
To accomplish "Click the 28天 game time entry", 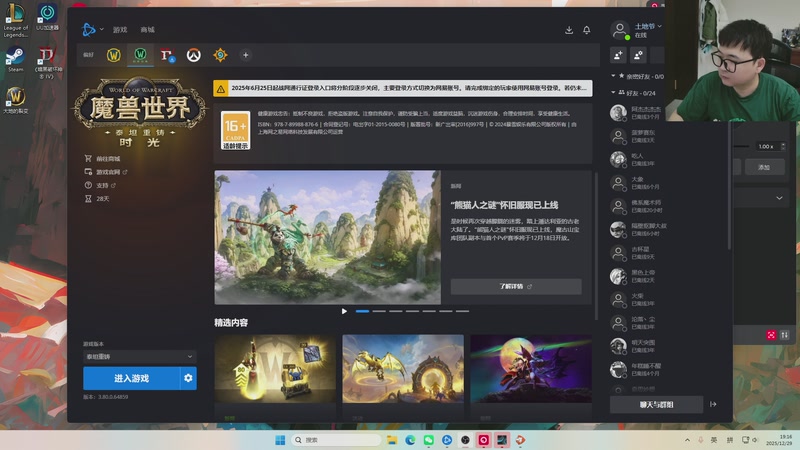I will pyautogui.click(x=103, y=198).
